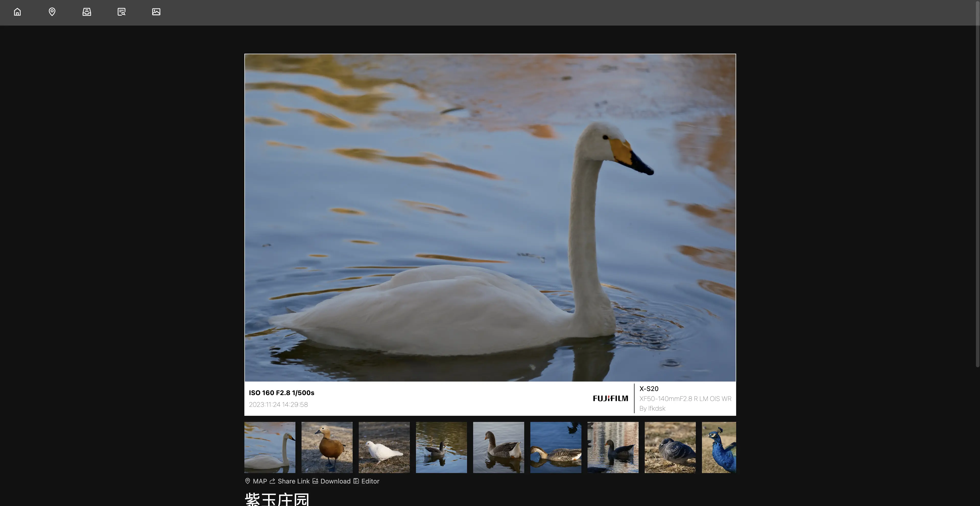Click the Share Link button
The width and height of the screenshot is (980, 506).
tap(290, 481)
